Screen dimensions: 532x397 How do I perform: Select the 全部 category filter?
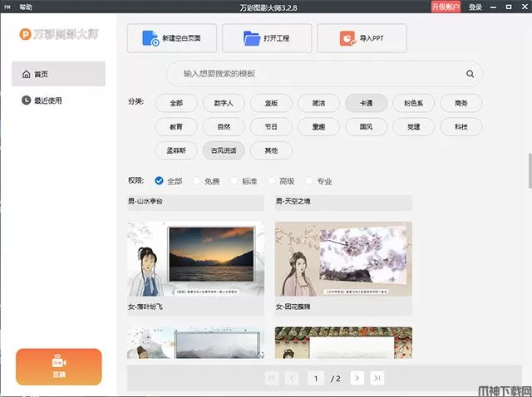point(176,103)
